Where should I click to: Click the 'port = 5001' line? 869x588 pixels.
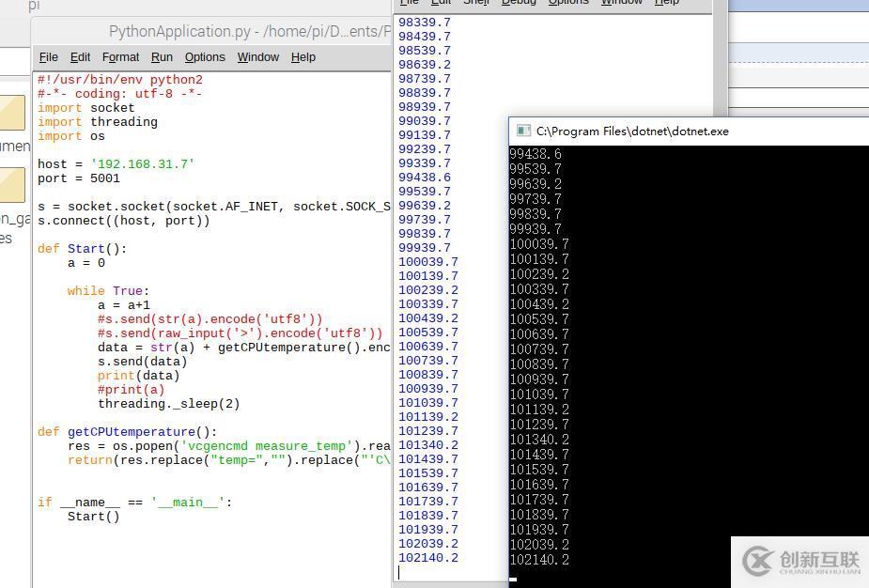[x=79, y=178]
